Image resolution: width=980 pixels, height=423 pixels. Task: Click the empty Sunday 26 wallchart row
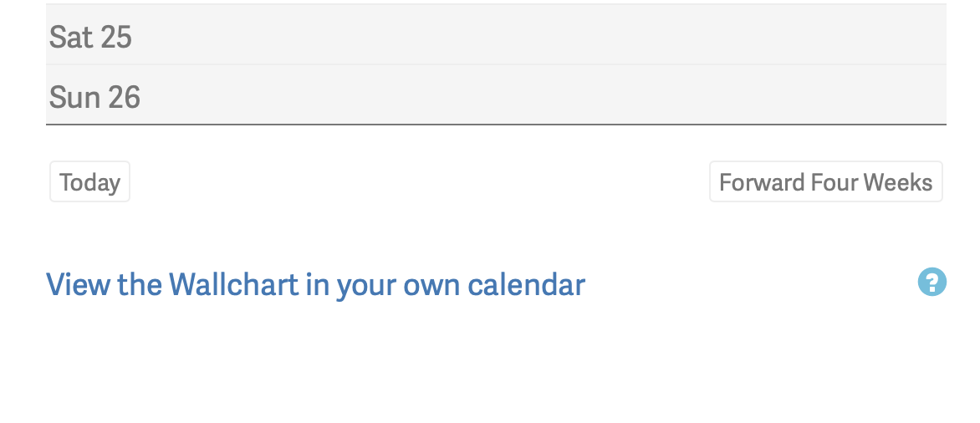[x=535, y=97]
